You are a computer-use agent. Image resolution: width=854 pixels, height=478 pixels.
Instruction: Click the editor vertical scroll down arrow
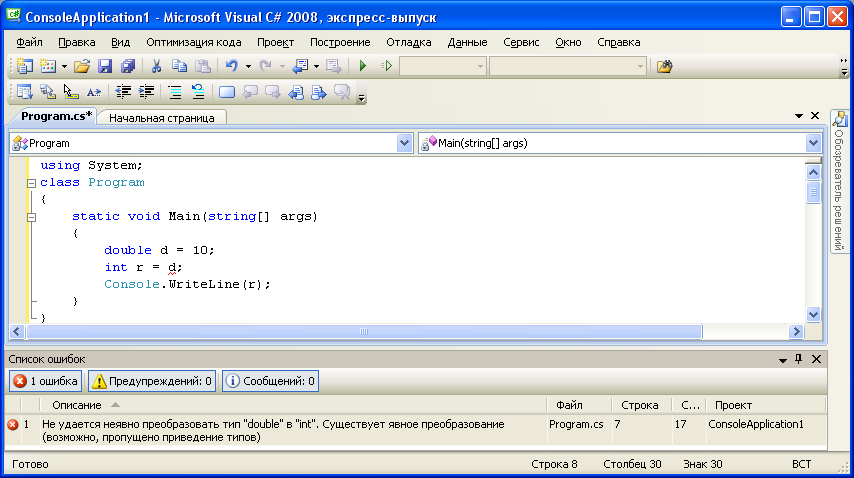click(813, 314)
